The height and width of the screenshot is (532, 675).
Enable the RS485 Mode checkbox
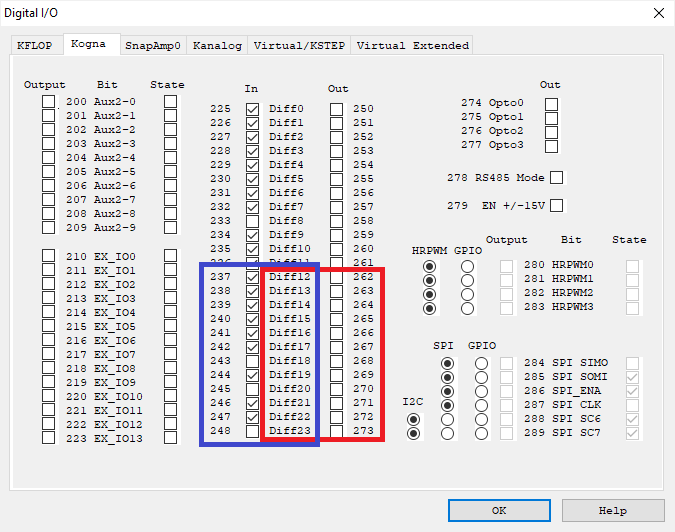click(x=557, y=178)
